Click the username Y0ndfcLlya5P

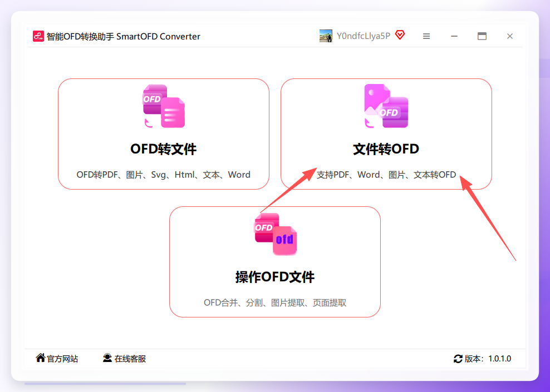click(364, 36)
